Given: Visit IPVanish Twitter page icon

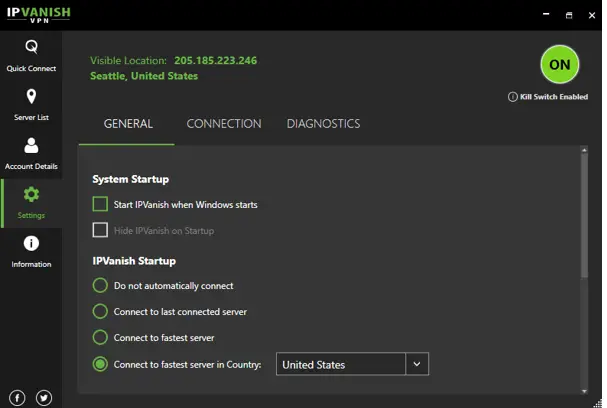Looking at the screenshot, I should pyautogui.click(x=44, y=398).
